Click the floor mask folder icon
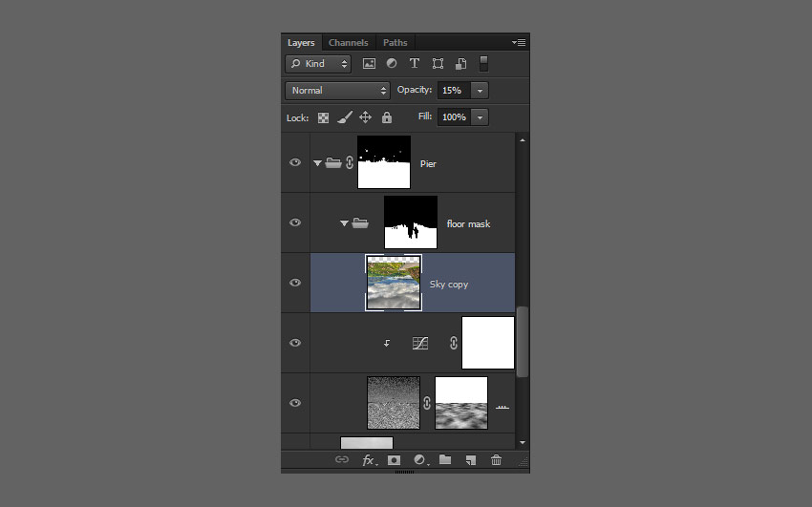This screenshot has width=812, height=507. tap(360, 223)
